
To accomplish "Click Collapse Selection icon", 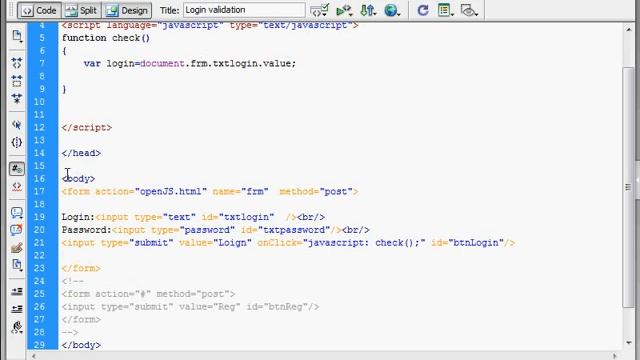I will 17,81.
